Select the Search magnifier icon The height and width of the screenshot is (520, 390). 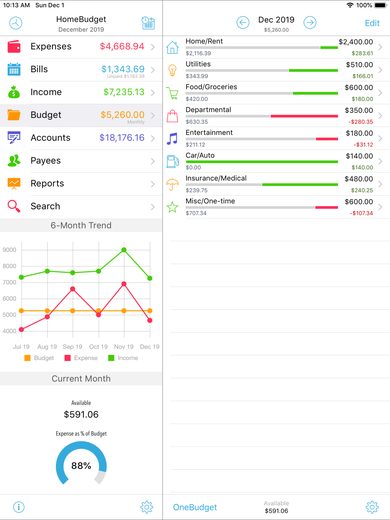click(x=14, y=206)
